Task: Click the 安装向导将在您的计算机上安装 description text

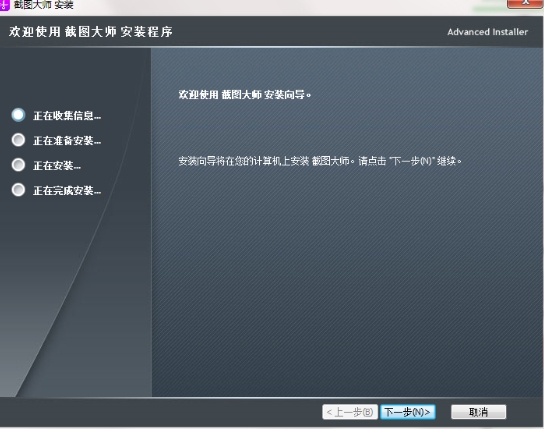Action: pyautogui.click(x=320, y=161)
